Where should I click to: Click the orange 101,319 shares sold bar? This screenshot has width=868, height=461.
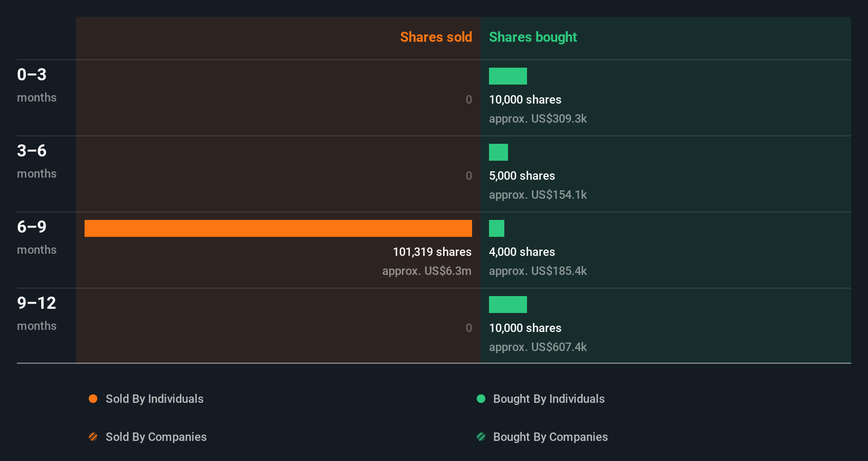tap(278, 228)
